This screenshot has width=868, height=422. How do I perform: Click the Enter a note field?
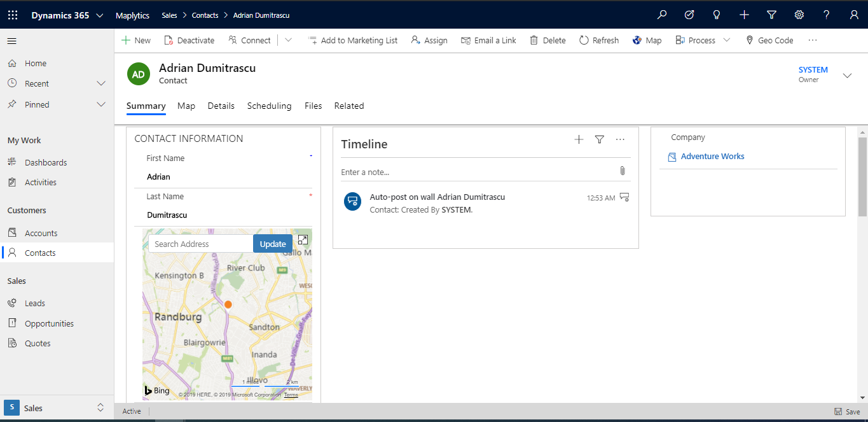(x=478, y=172)
